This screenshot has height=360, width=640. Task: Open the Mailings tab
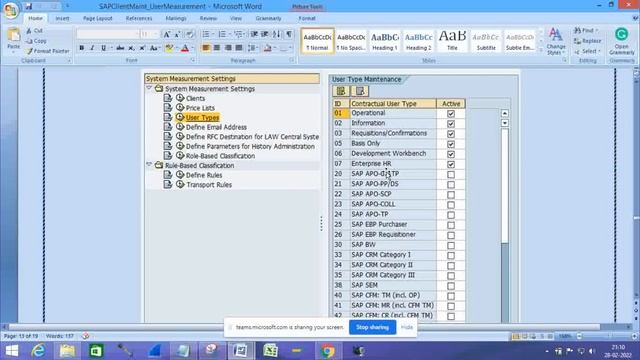tap(176, 18)
